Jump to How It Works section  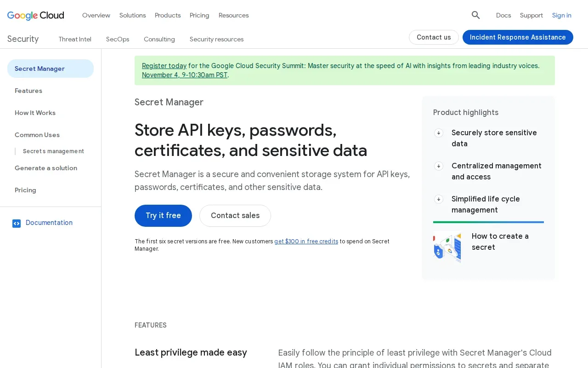[35, 113]
